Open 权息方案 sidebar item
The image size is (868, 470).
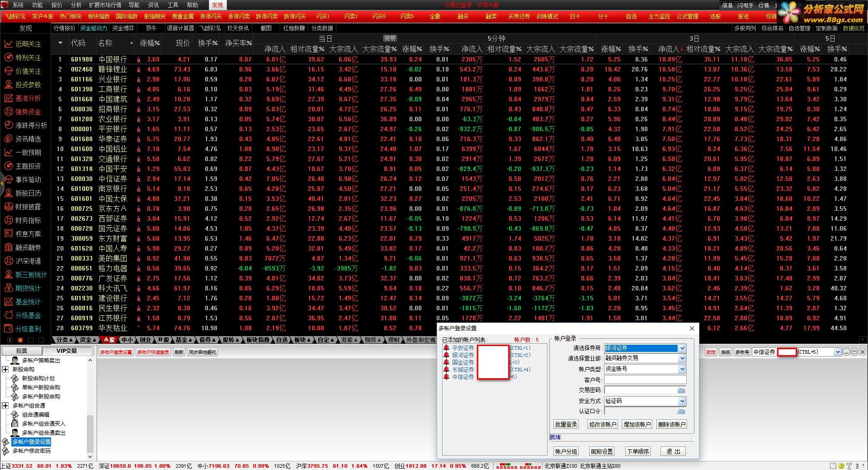point(23,234)
